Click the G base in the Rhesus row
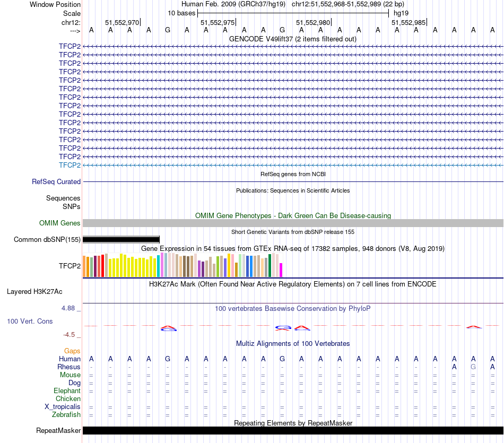504x443 pixels. point(473,367)
